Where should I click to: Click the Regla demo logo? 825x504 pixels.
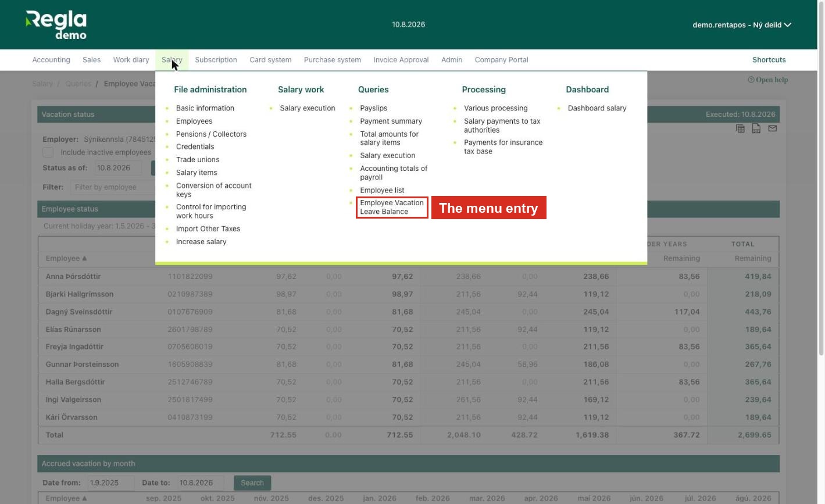click(x=56, y=25)
